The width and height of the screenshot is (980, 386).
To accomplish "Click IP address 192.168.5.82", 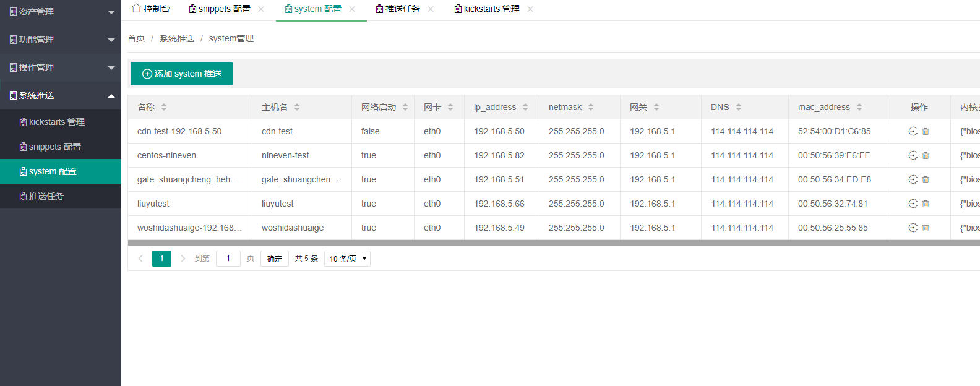I will point(499,155).
